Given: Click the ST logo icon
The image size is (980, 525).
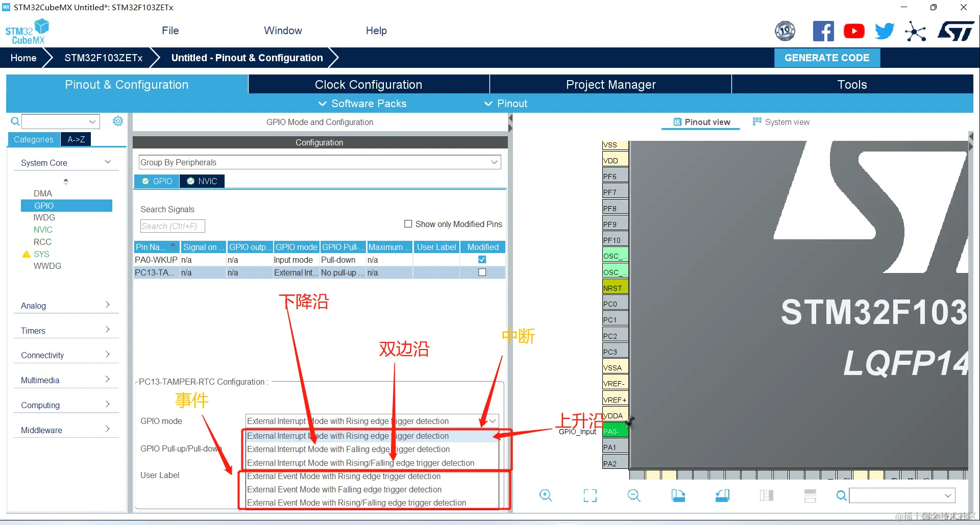Looking at the screenshot, I should pyautogui.click(x=955, y=31).
